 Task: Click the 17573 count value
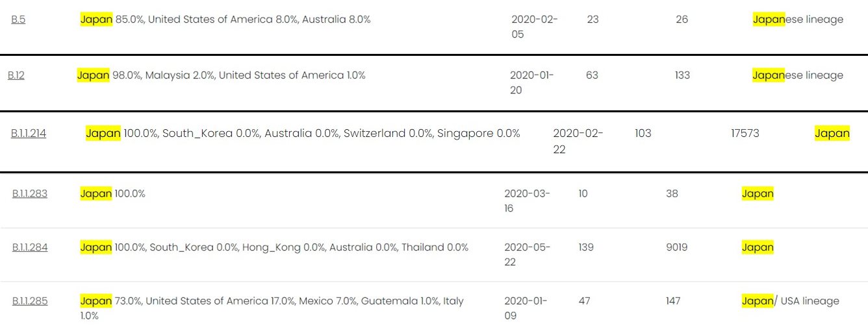point(745,134)
